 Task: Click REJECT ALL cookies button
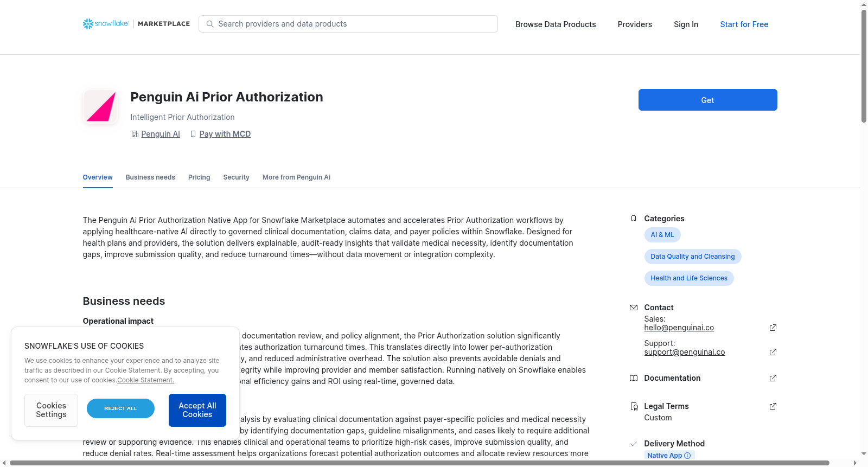click(120, 408)
